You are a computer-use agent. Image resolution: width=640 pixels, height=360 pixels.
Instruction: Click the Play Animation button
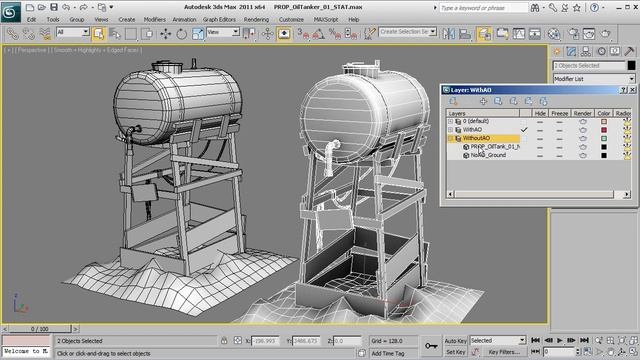[x=560, y=340]
